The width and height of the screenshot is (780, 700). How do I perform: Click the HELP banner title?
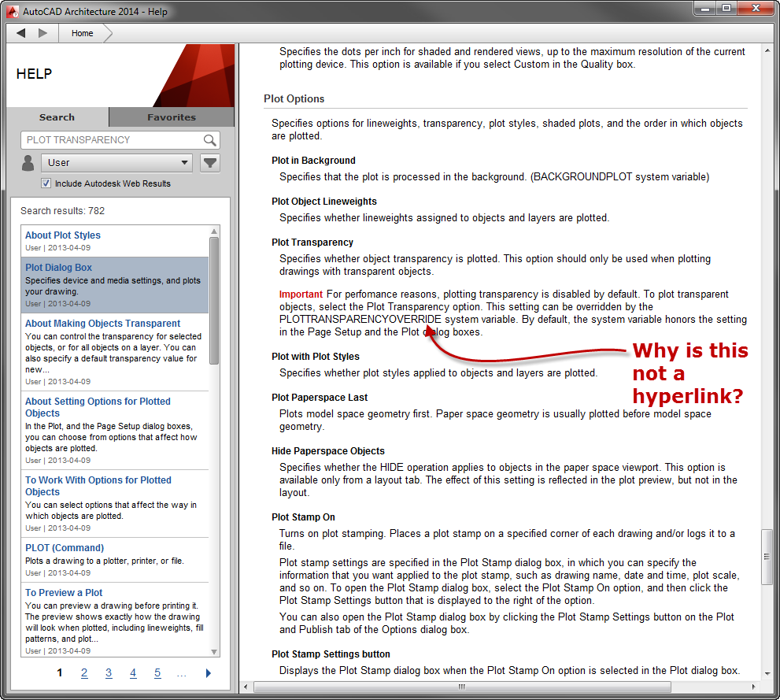pos(35,74)
